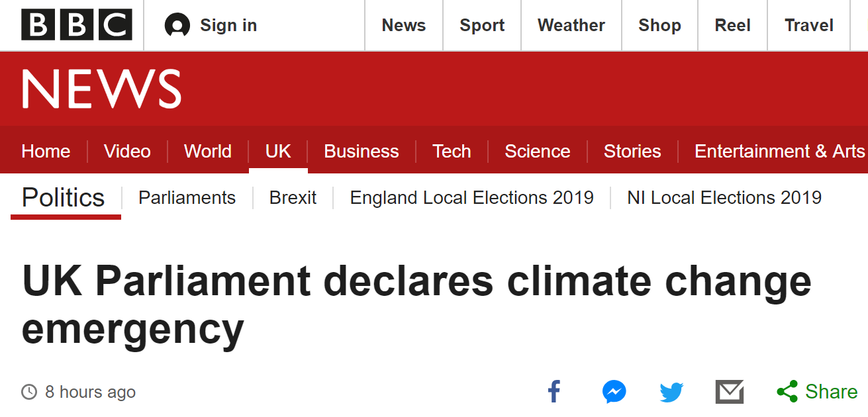Click the Sign in account icon

click(177, 26)
